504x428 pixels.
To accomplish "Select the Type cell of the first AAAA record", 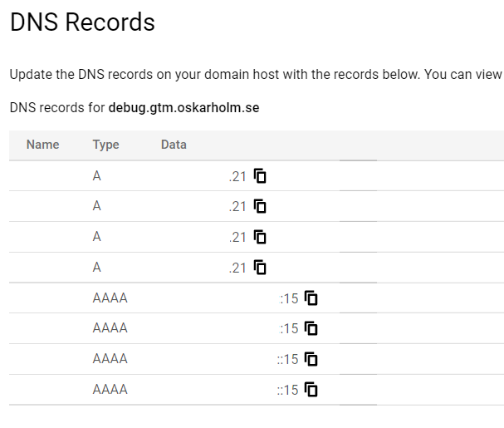I will (110, 298).
